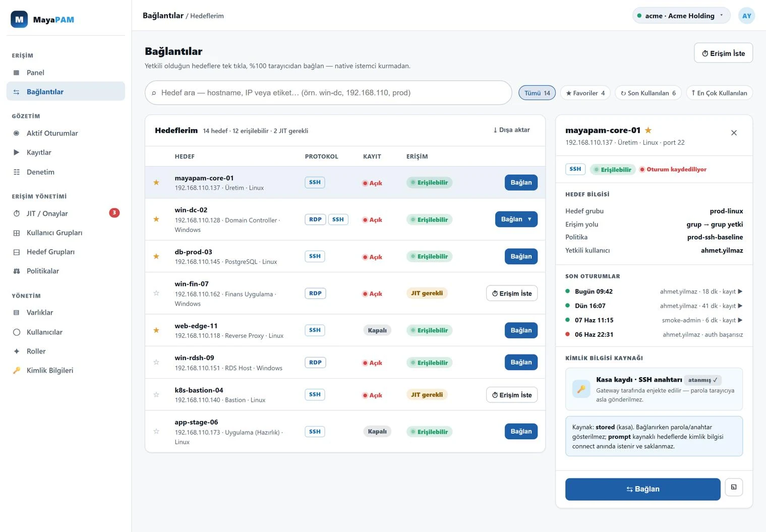The height and width of the screenshot is (532, 766).
Task: Close the mayapam-core-01 detail panel
Action: 734,133
